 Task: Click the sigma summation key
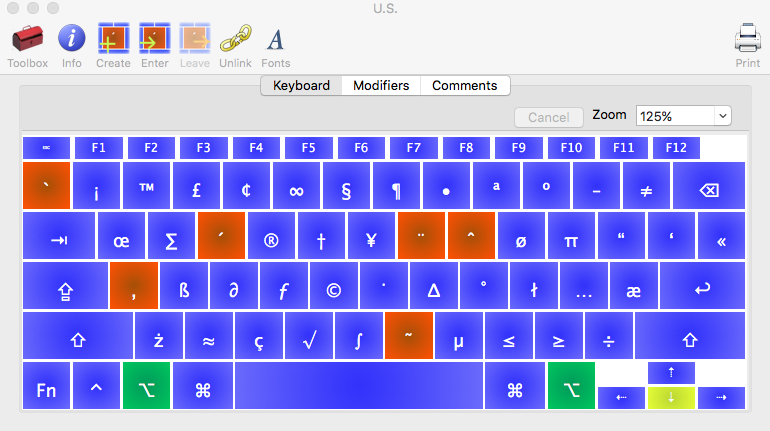coord(171,236)
